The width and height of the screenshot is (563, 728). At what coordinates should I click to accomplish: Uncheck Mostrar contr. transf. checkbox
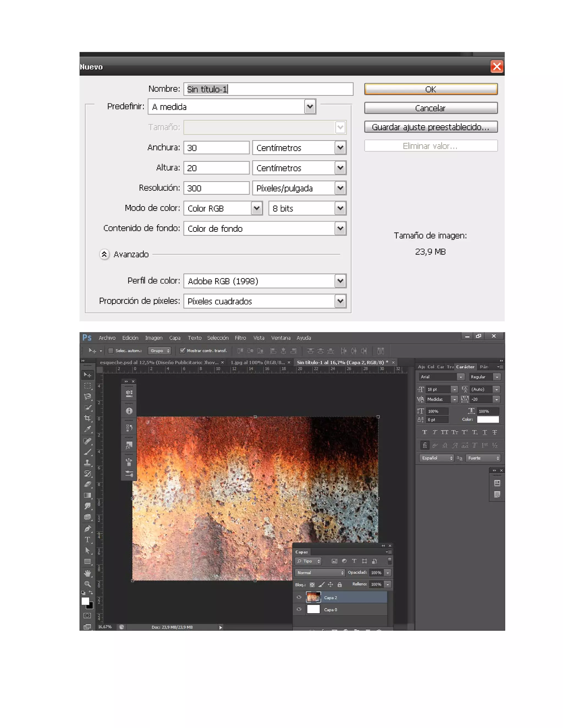(183, 351)
